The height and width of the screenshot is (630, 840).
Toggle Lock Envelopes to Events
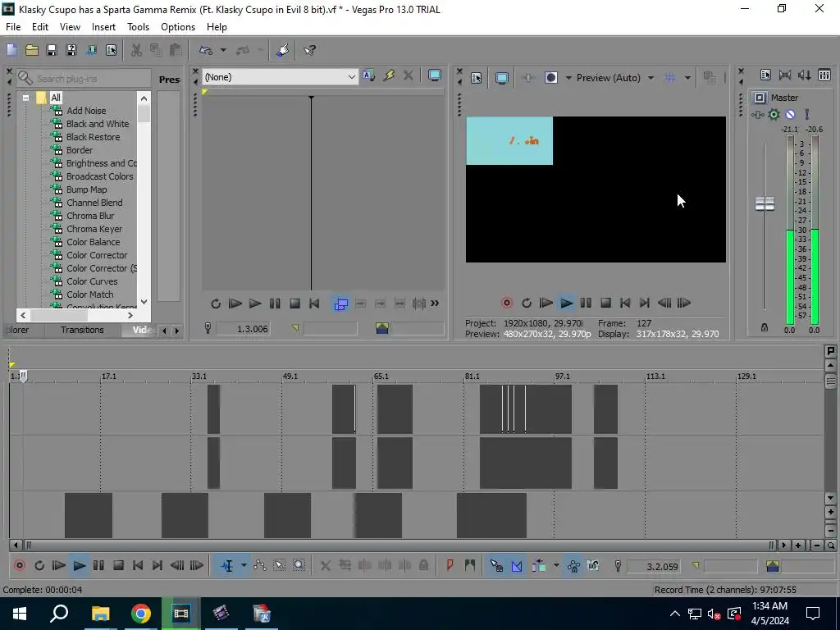573,565
